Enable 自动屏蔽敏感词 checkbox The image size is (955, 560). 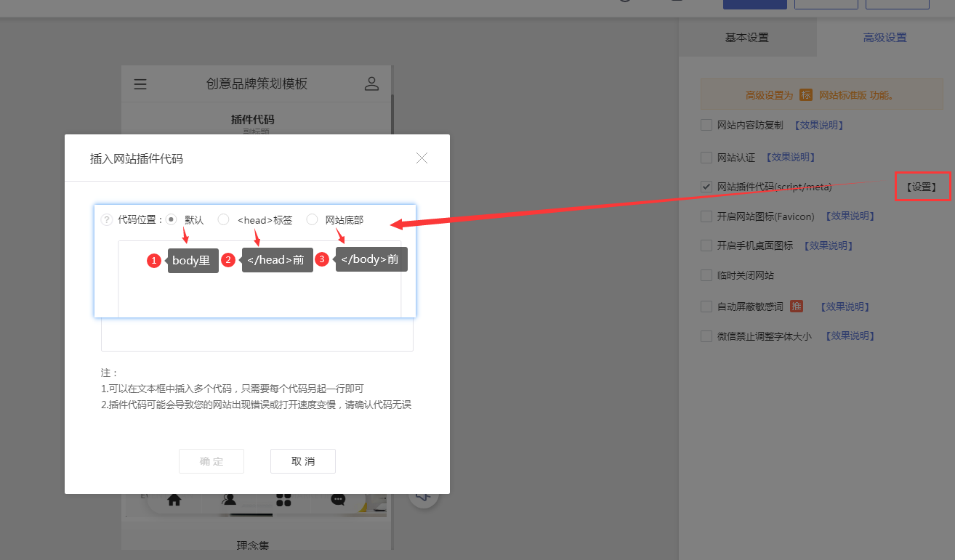click(706, 307)
